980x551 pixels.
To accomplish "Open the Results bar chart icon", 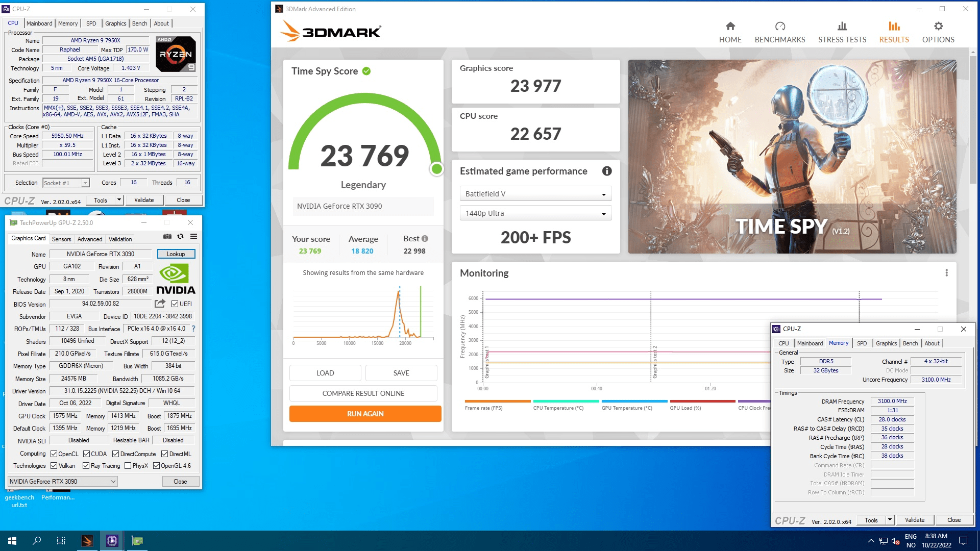I will point(894,26).
